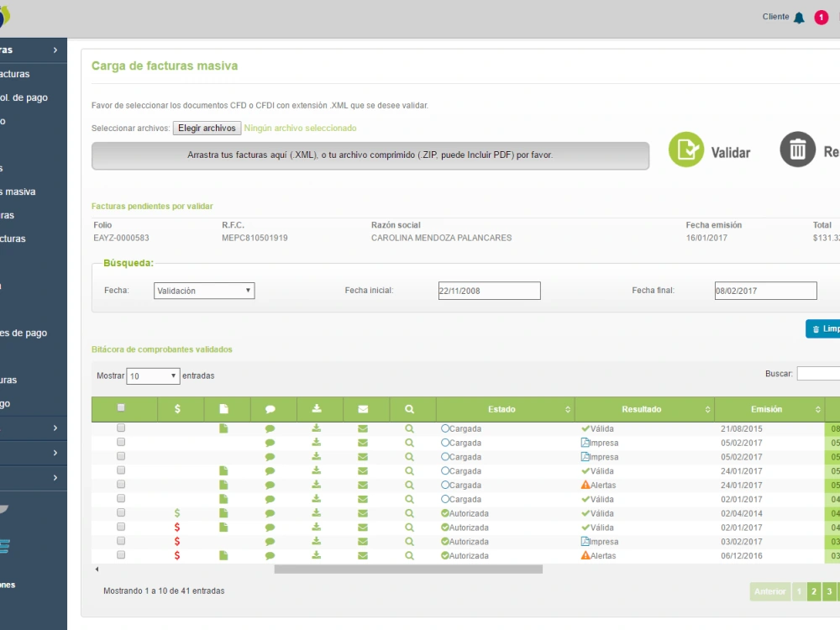Screen dimensions: 840x630
Task: Sort by the dollar sign column header
Action: pyautogui.click(x=177, y=409)
